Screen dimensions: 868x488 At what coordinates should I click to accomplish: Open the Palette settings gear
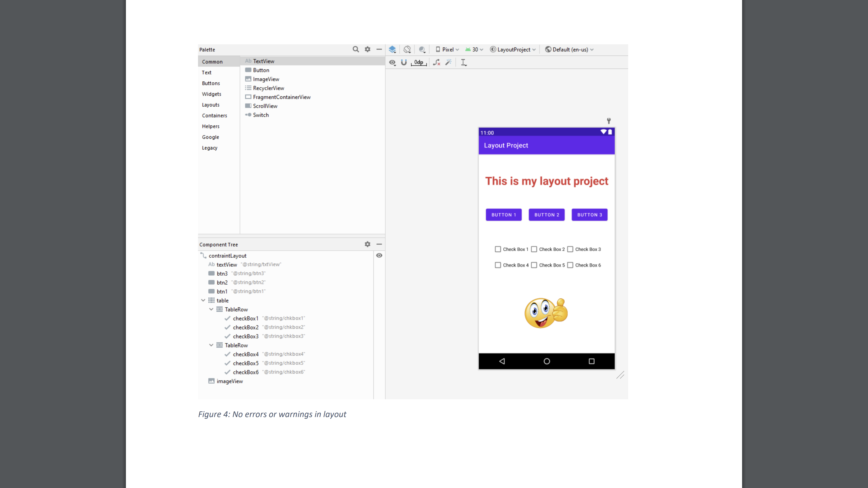[x=367, y=49]
